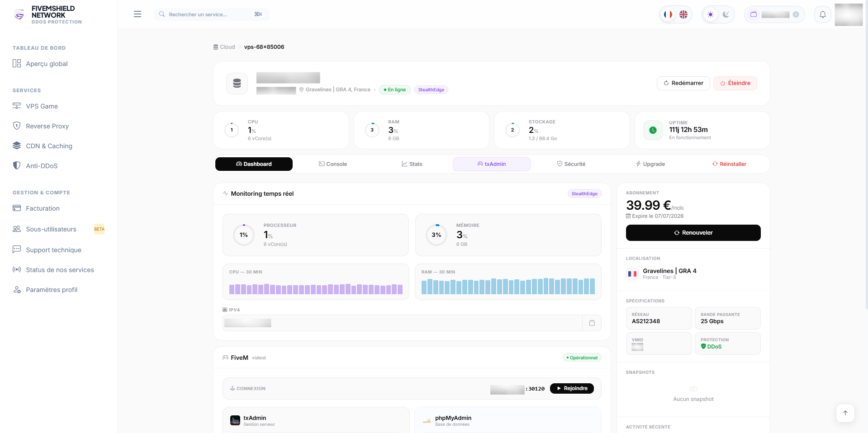Switch to light theme sun icon

[711, 14]
